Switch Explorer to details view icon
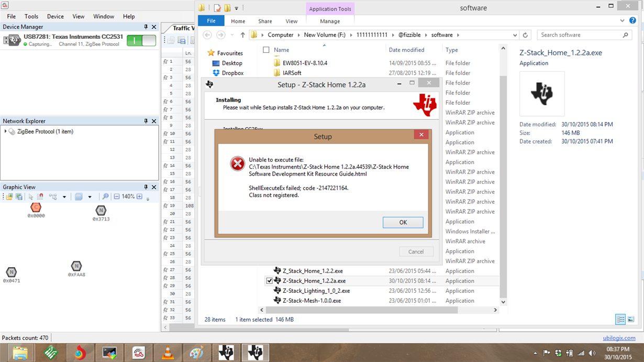The height and width of the screenshot is (362, 644). click(x=620, y=320)
